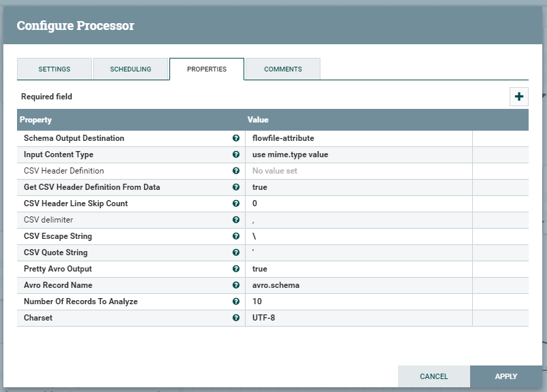Edit the UTF-8 charset value
The height and width of the screenshot is (392, 547).
tap(359, 318)
